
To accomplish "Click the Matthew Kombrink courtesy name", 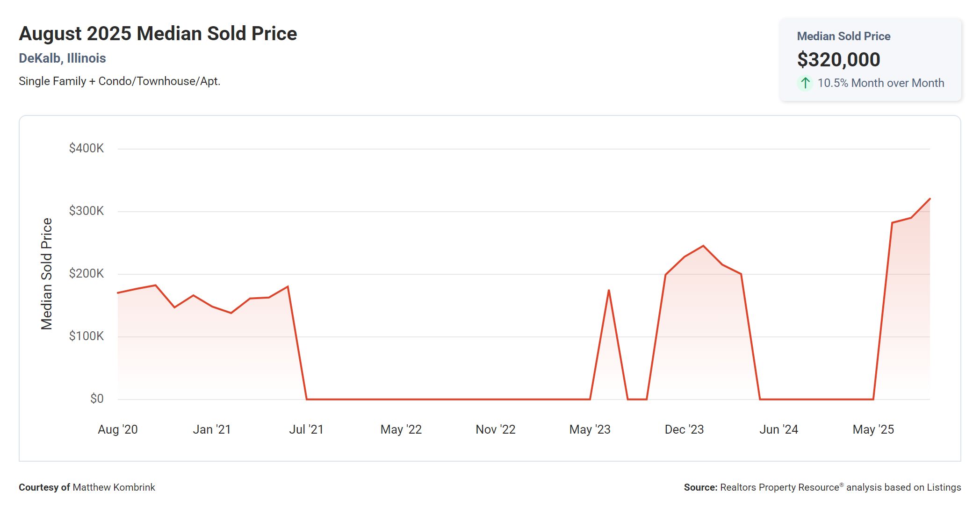I will [114, 487].
